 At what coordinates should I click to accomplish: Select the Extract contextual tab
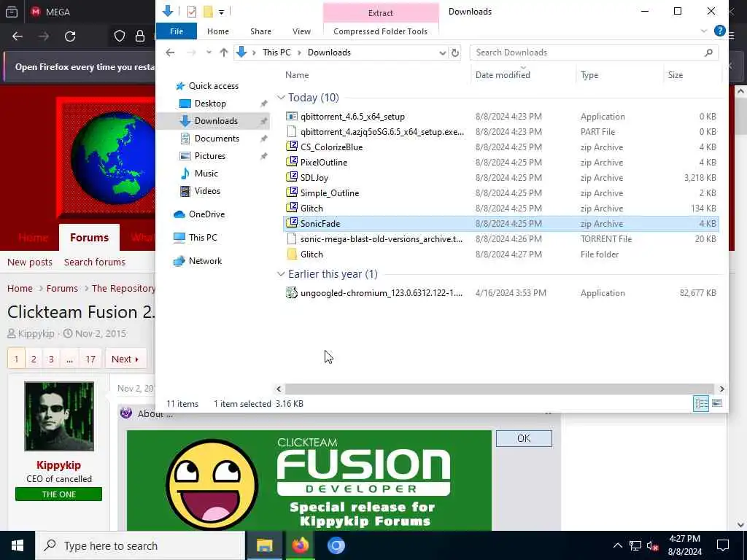pyautogui.click(x=380, y=13)
